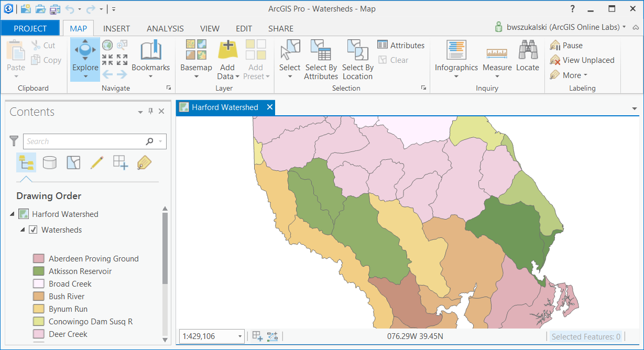Image resolution: width=644 pixels, height=350 pixels.
Task: Open the PROJECT tab
Action: [x=30, y=28]
